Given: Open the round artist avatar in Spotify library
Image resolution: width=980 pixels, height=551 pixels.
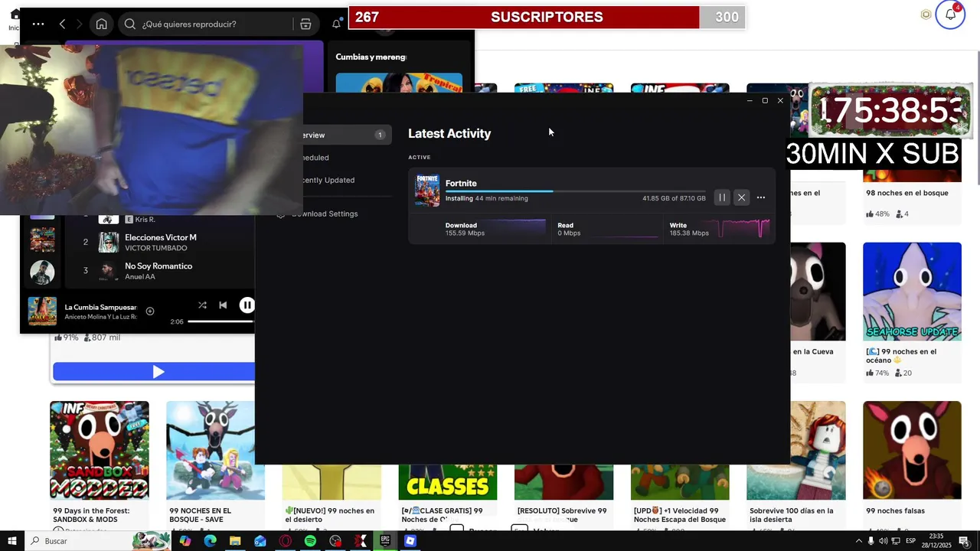Looking at the screenshot, I should (x=42, y=272).
